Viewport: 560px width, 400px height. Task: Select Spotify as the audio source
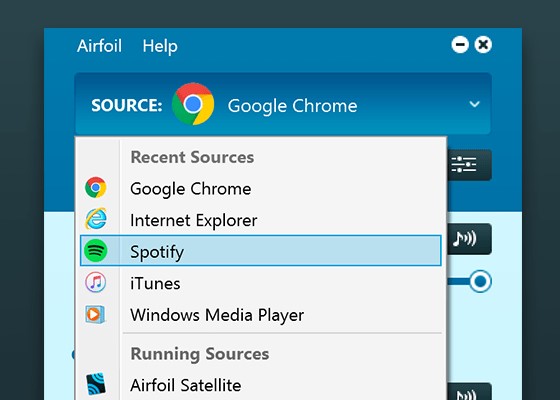click(261, 250)
